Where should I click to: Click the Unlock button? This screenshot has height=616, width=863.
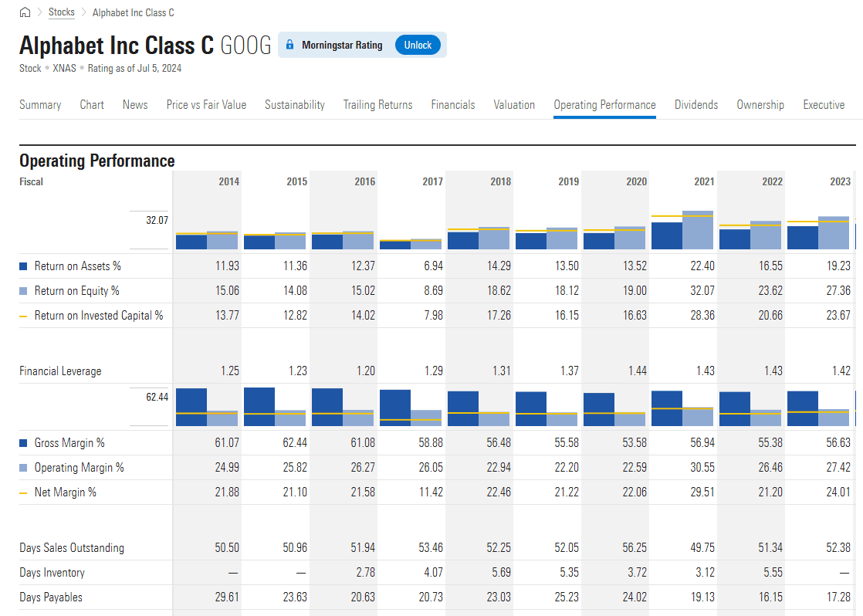pyautogui.click(x=418, y=45)
